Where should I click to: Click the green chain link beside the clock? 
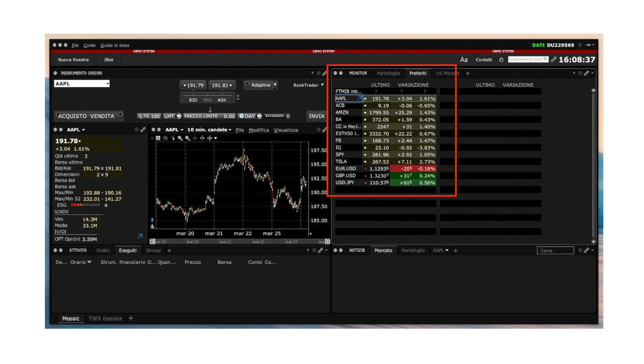pyautogui.click(x=554, y=60)
